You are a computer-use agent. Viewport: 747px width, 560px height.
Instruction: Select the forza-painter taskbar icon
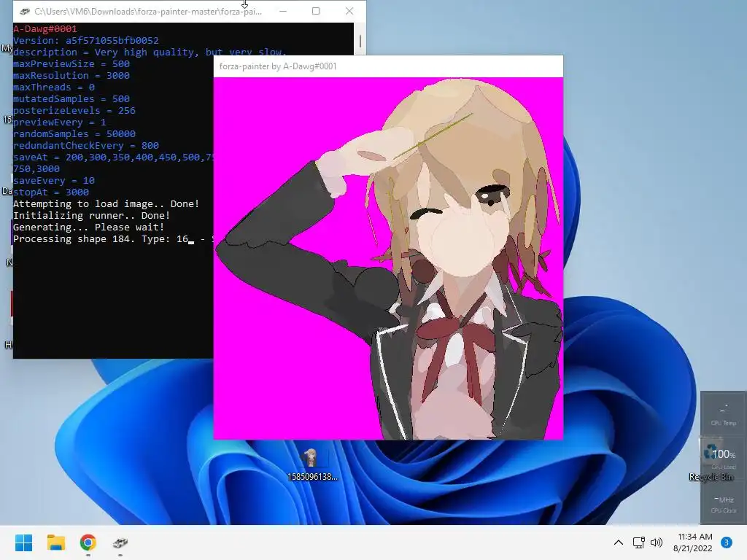point(120,542)
